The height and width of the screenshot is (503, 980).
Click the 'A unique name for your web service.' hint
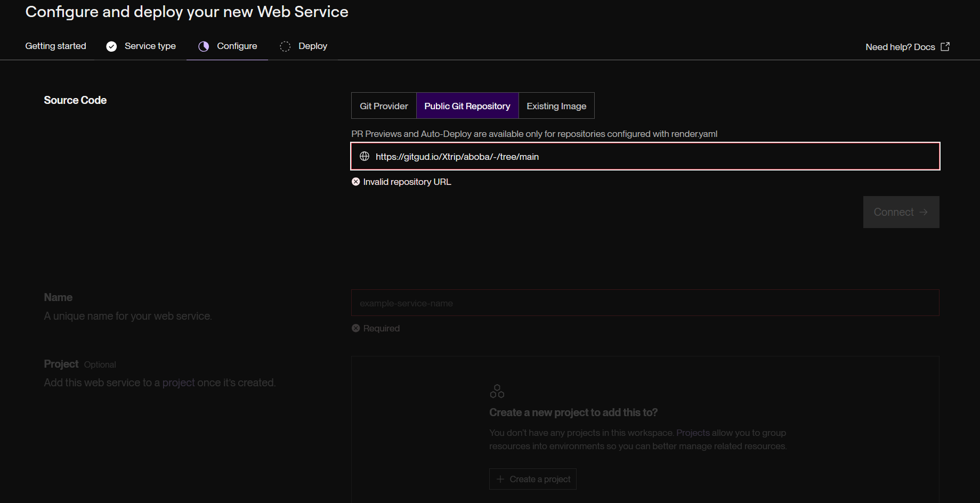coord(128,316)
